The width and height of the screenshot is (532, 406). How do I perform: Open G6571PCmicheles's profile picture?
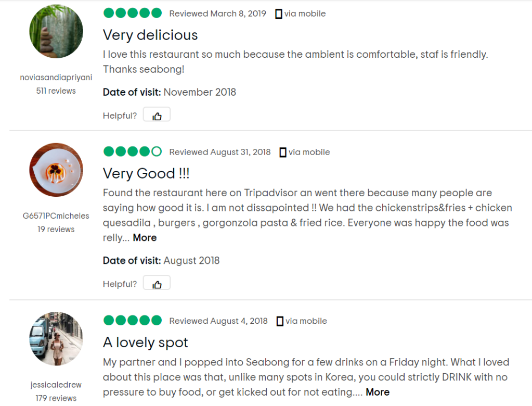(x=56, y=170)
